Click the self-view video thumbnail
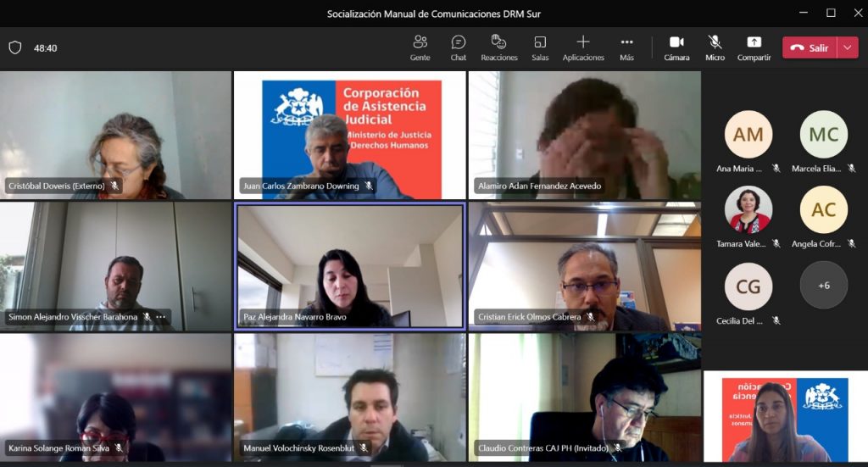This screenshot has width=868, height=467. click(x=786, y=416)
